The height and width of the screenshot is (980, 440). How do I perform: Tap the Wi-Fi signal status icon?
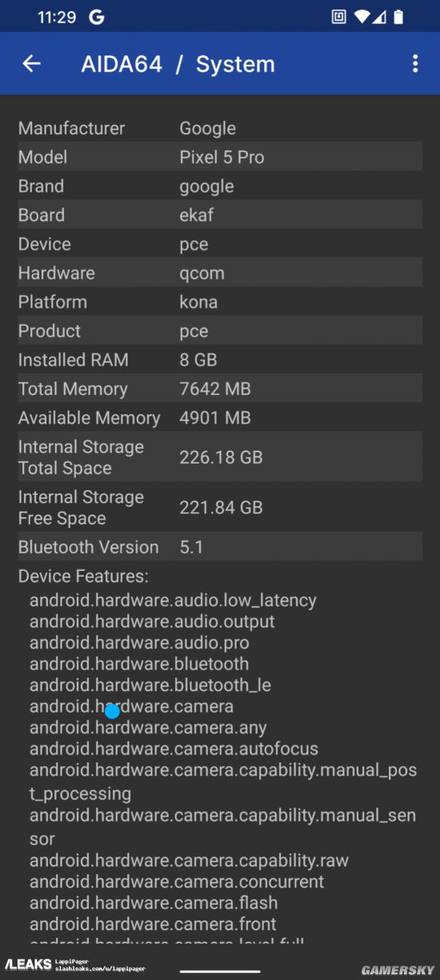point(362,17)
